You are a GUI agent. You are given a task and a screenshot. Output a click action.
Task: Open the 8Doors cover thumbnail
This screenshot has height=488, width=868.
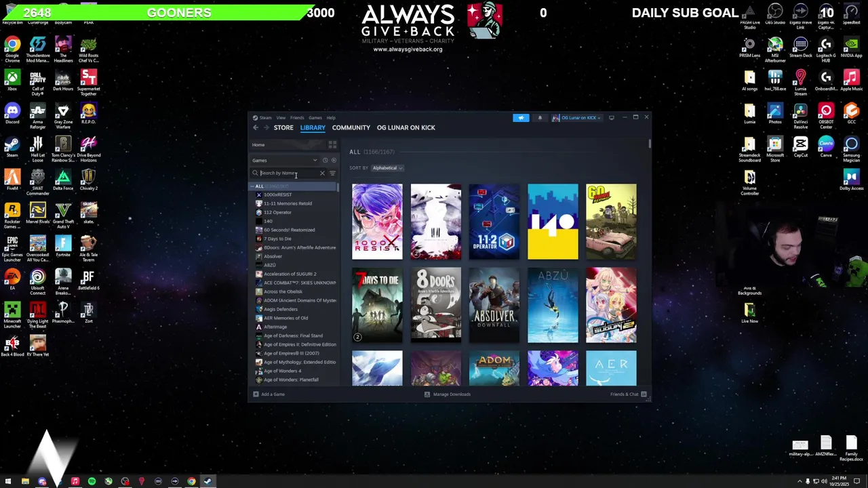coord(435,305)
